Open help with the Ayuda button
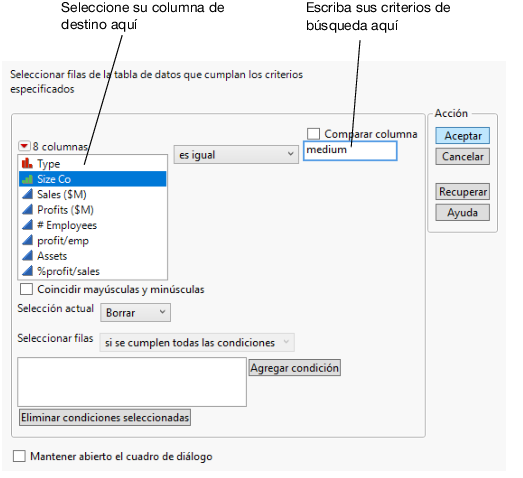The height and width of the screenshot is (478, 523). pos(463,212)
